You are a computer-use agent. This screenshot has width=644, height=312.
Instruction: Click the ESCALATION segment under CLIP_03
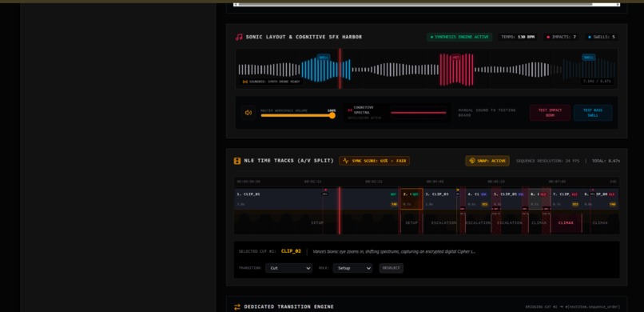point(443,222)
